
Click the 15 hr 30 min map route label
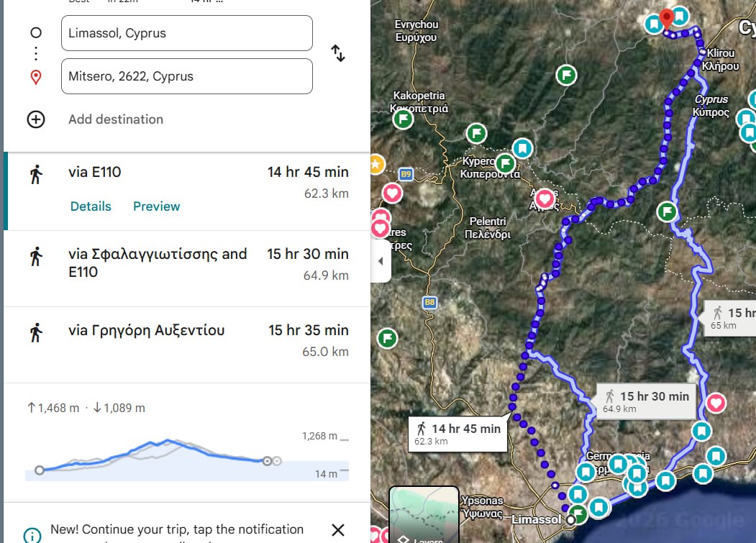[x=646, y=401]
